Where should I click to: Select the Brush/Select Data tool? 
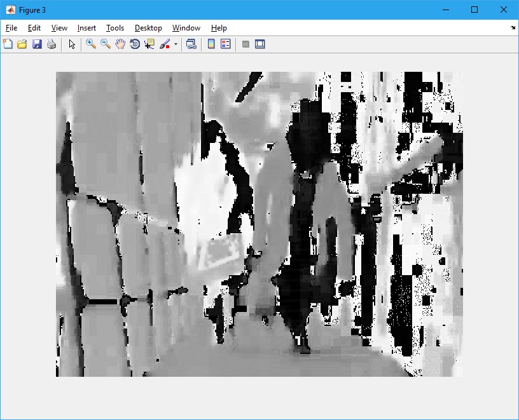(164, 44)
